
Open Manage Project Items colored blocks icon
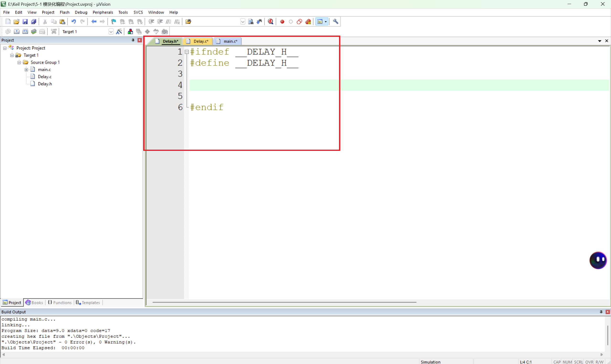(x=130, y=32)
